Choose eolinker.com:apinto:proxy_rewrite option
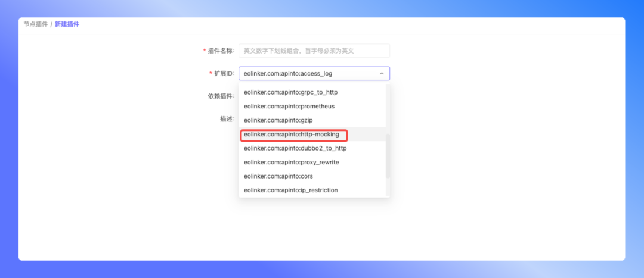Screen dimensions: 644x278 [x=312, y=162]
